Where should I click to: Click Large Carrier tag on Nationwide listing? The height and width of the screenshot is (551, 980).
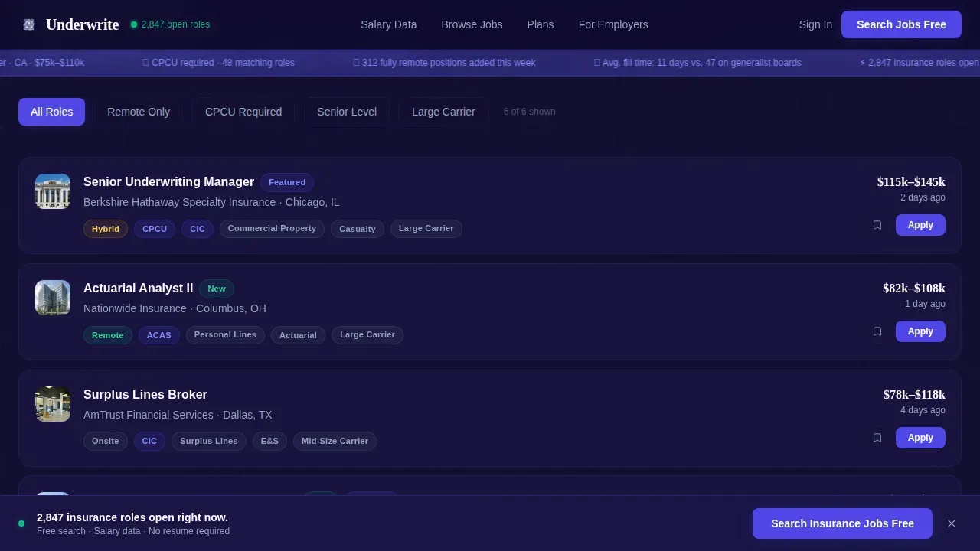[367, 335]
